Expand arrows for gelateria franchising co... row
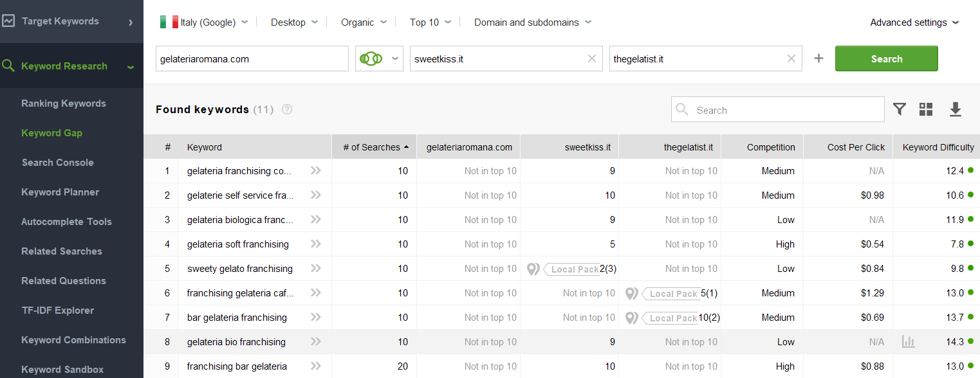The width and height of the screenshot is (980, 378). coord(315,171)
